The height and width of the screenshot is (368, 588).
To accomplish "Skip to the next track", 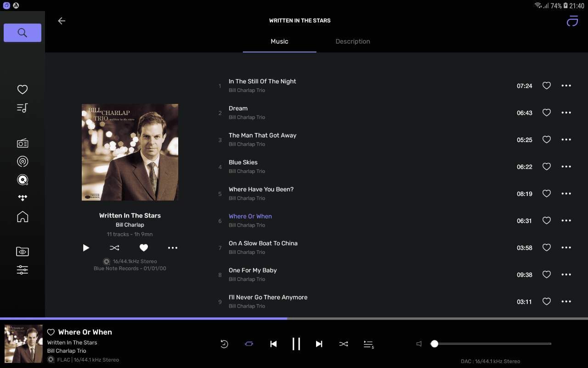I will click(319, 344).
